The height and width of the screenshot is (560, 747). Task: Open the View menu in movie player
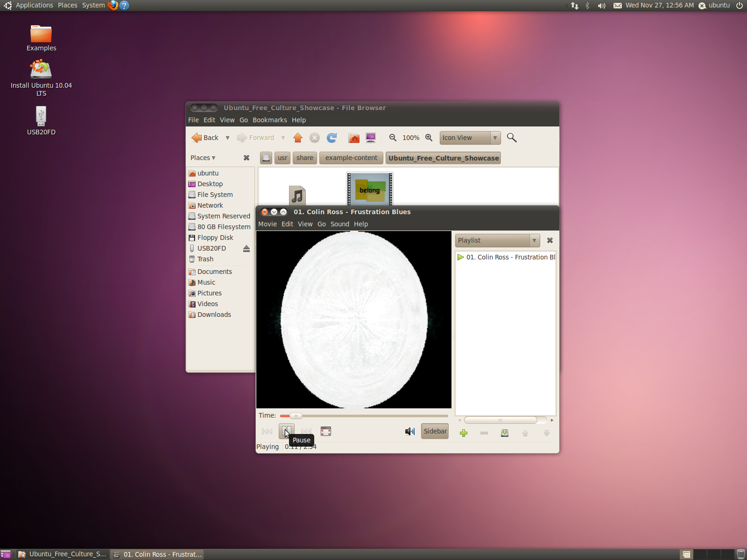pyautogui.click(x=305, y=224)
